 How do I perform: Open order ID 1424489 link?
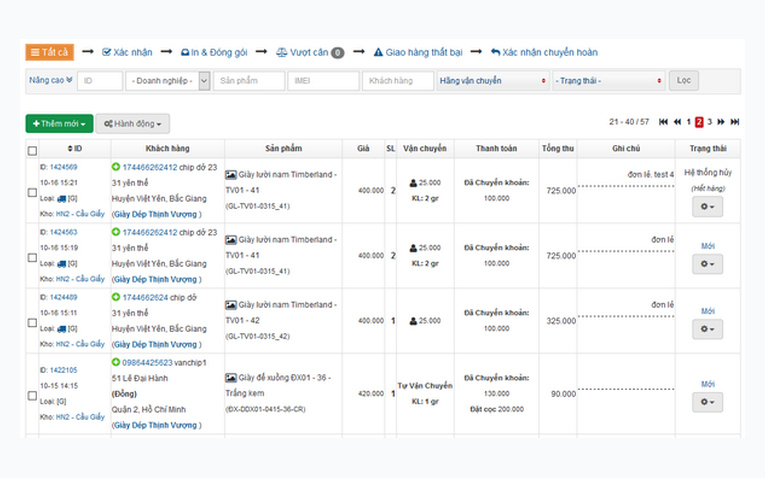63,297
